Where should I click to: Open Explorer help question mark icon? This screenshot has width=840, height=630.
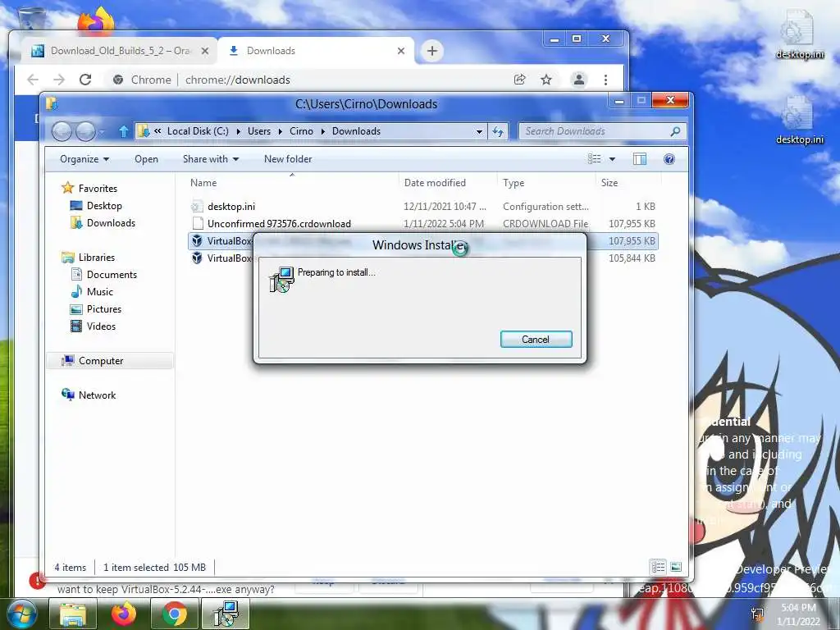669,159
